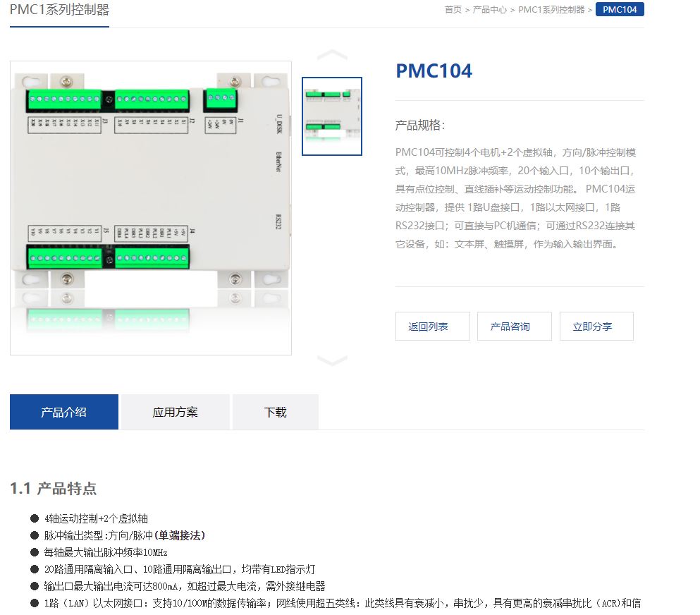Screen dimensions: 700x615
Task: Click the bold blue PMC104 product title
Action: [434, 71]
